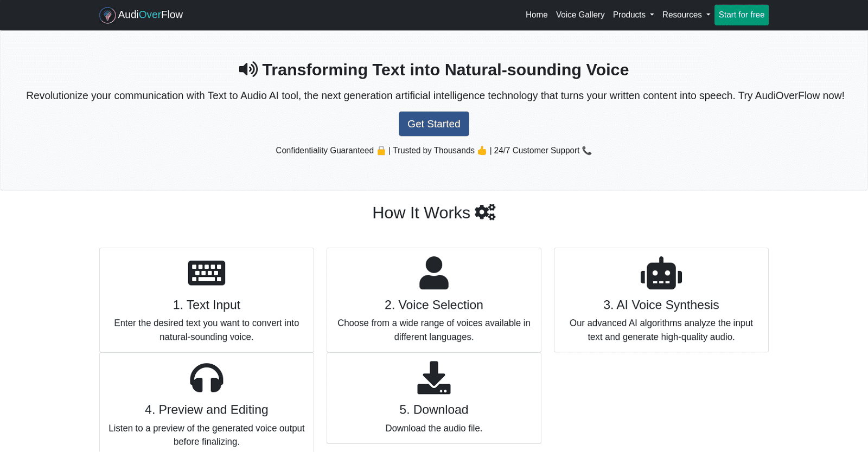Click the headphones icon for Preview and Editing
Image resolution: width=868 pixels, height=452 pixels.
[x=207, y=378]
